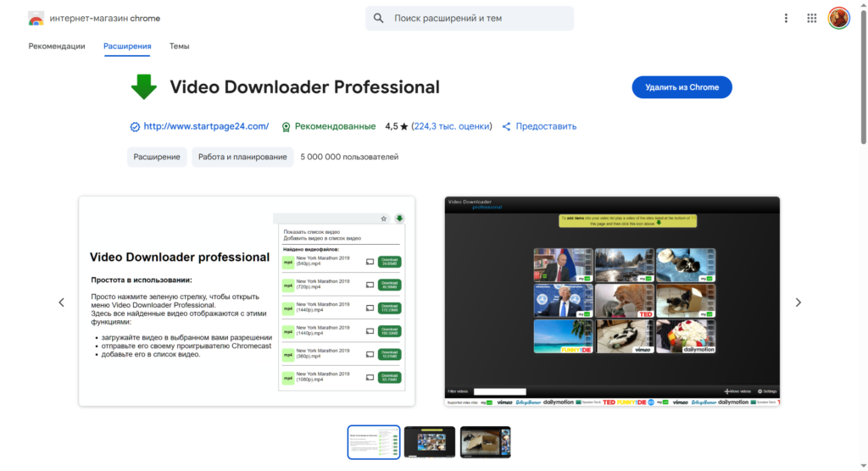This screenshot has width=868, height=471.
Task: Open the Google apps grid
Action: point(811,19)
